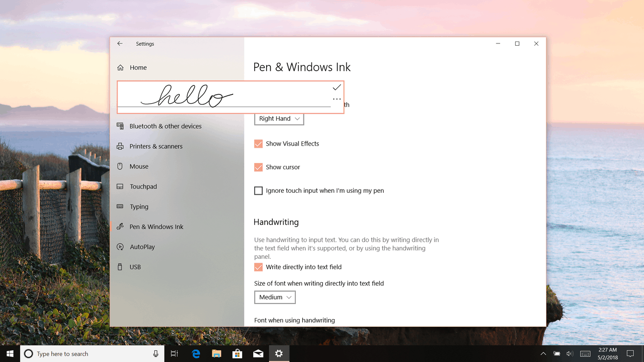The width and height of the screenshot is (644, 362).
Task: Enable Ignore touch input when using pen
Action: [x=258, y=191]
